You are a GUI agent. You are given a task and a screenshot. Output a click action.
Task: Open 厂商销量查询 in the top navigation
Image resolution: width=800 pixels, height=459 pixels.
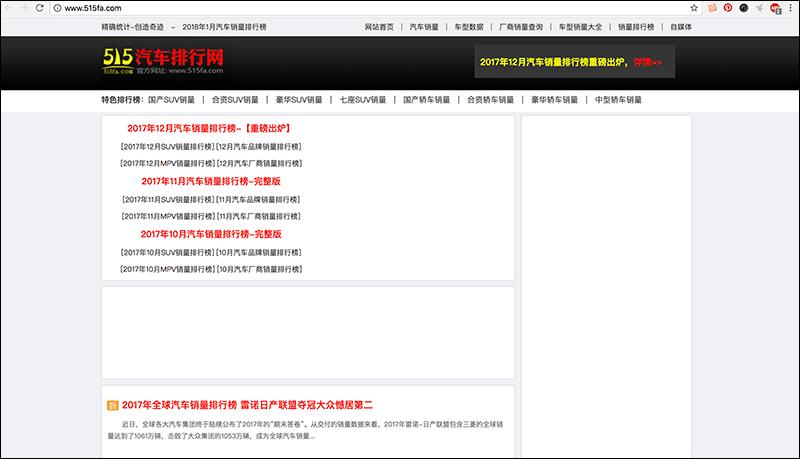(x=521, y=27)
